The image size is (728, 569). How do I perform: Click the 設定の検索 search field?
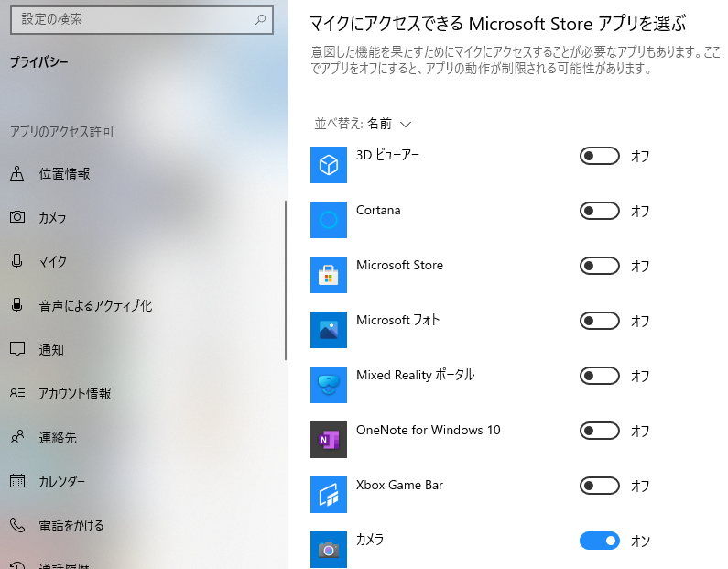coord(142,19)
